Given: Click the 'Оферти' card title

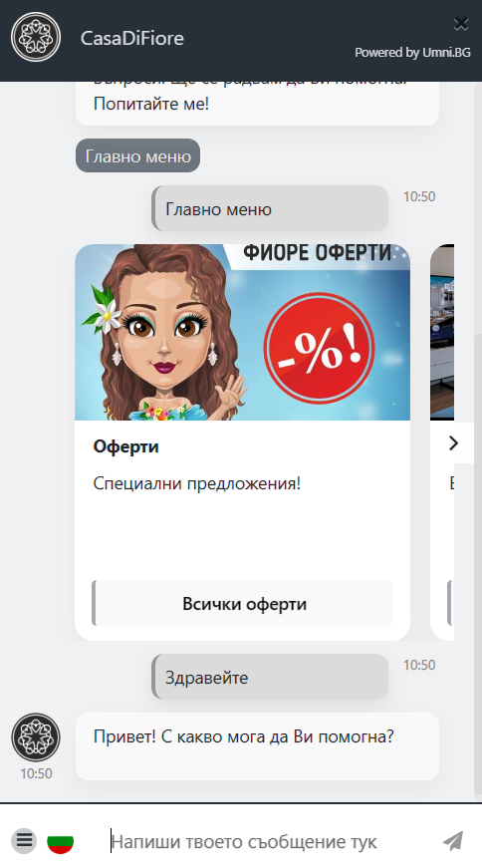Looking at the screenshot, I should (x=126, y=446).
